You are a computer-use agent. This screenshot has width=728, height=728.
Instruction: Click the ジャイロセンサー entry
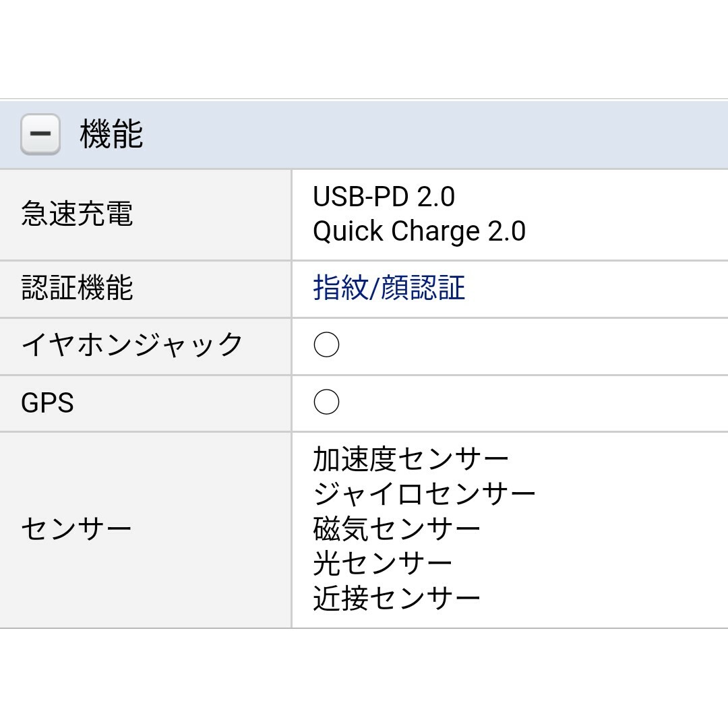[425, 494]
